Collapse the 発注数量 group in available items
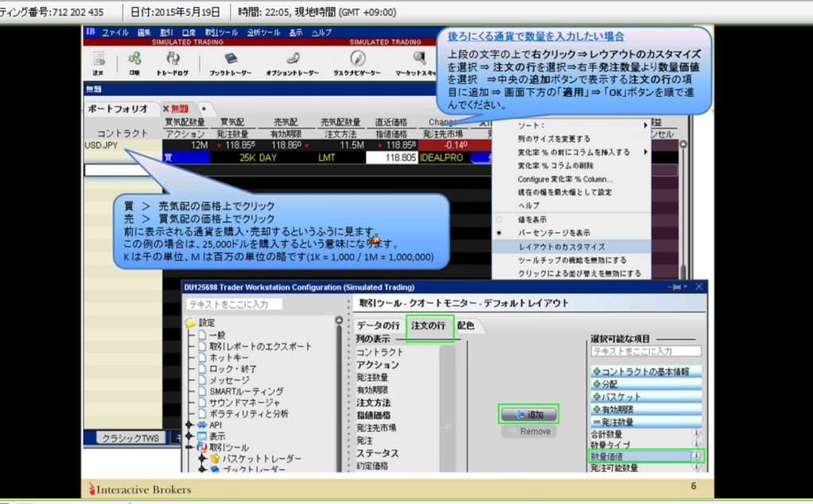 coord(596,422)
